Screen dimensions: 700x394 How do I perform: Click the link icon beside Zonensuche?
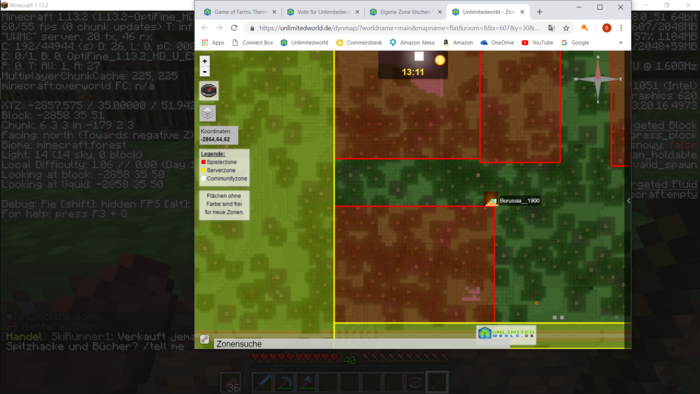[204, 340]
